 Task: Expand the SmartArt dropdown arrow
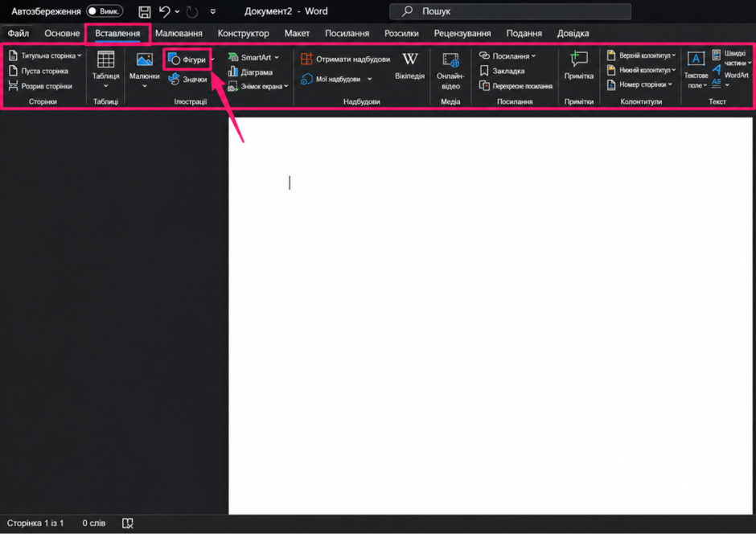pos(277,57)
